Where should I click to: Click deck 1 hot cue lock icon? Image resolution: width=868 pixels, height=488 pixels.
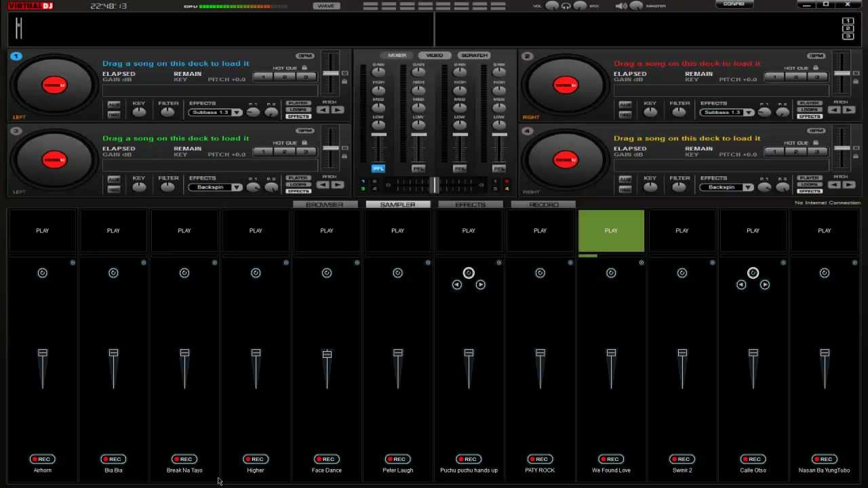[304, 68]
